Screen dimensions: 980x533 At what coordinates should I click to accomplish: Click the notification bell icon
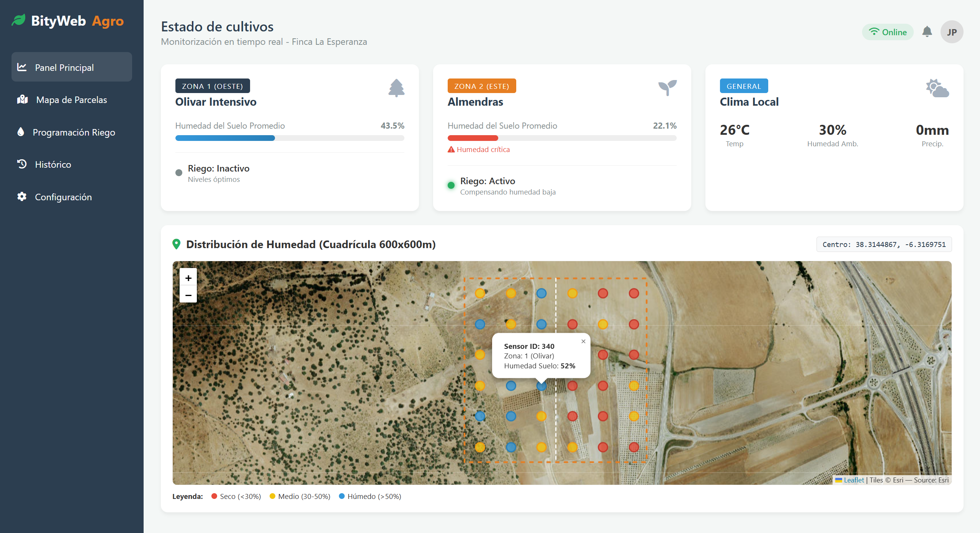[927, 32]
